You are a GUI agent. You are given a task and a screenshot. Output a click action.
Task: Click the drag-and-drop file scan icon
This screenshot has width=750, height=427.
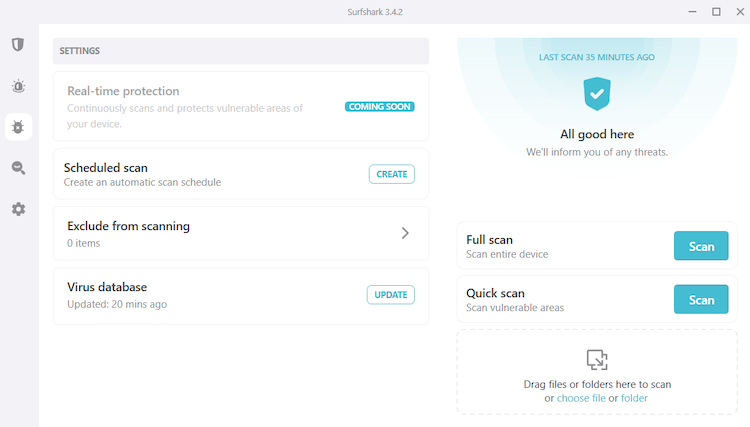597,359
